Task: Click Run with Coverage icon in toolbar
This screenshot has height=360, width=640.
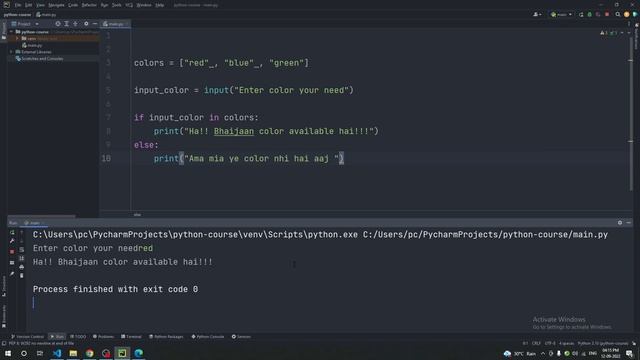Action: (x=598, y=14)
